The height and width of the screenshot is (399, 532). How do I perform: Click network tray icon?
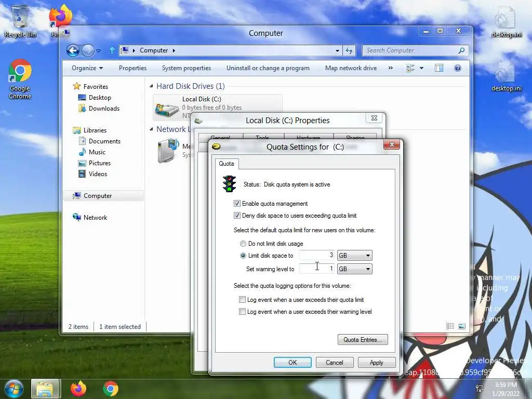[480, 389]
